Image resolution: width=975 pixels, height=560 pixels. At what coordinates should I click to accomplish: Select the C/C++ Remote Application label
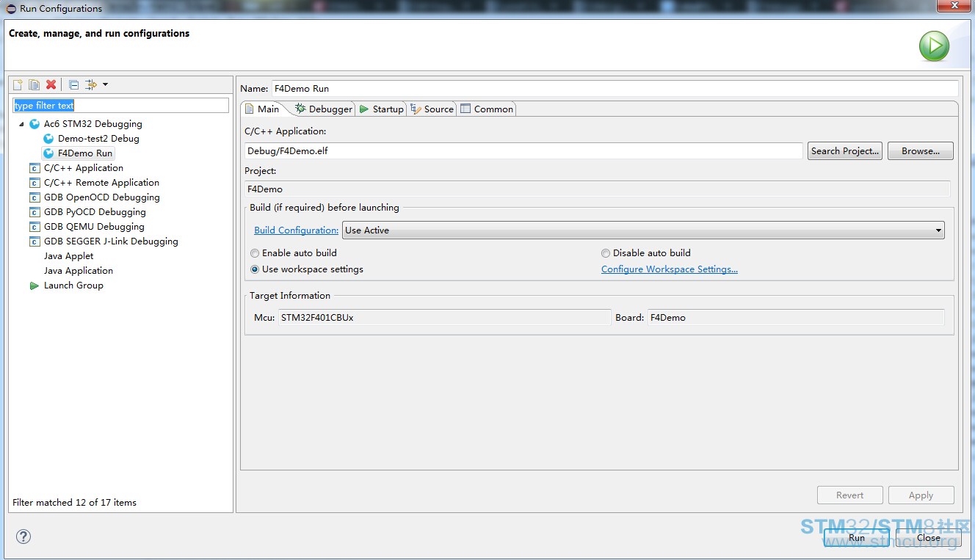coord(101,183)
